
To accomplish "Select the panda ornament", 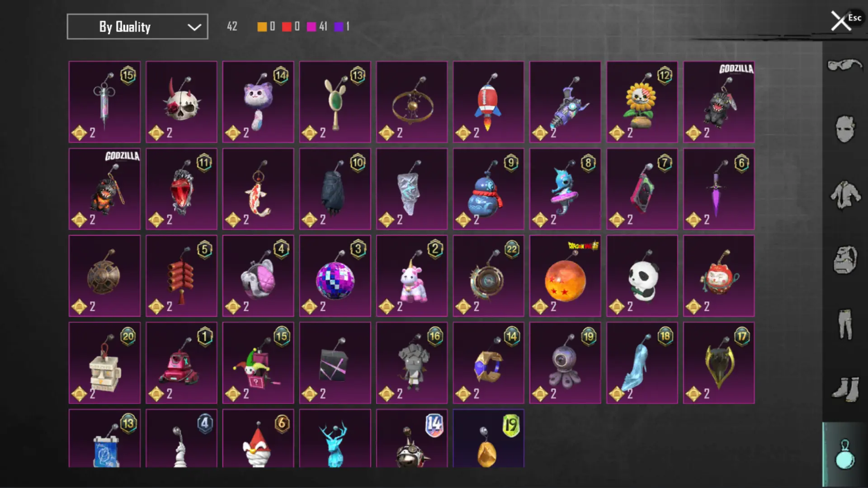I will (642, 276).
